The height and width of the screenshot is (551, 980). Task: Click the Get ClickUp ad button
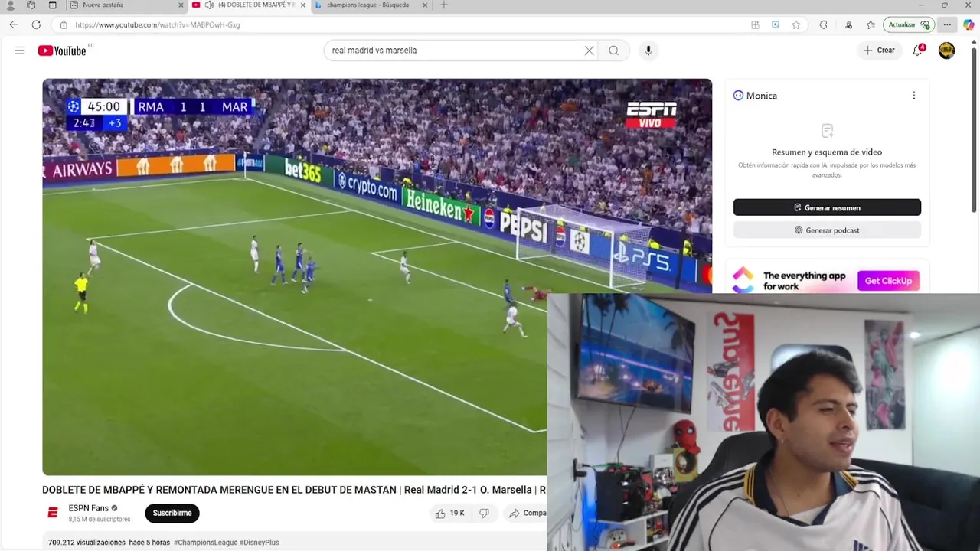(888, 281)
